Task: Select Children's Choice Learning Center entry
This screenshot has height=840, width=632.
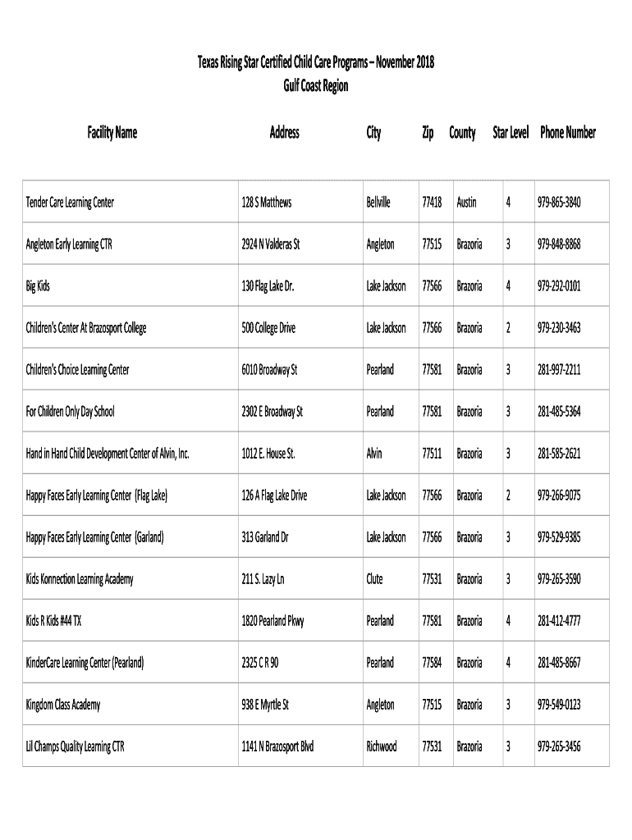Action: coord(77,370)
